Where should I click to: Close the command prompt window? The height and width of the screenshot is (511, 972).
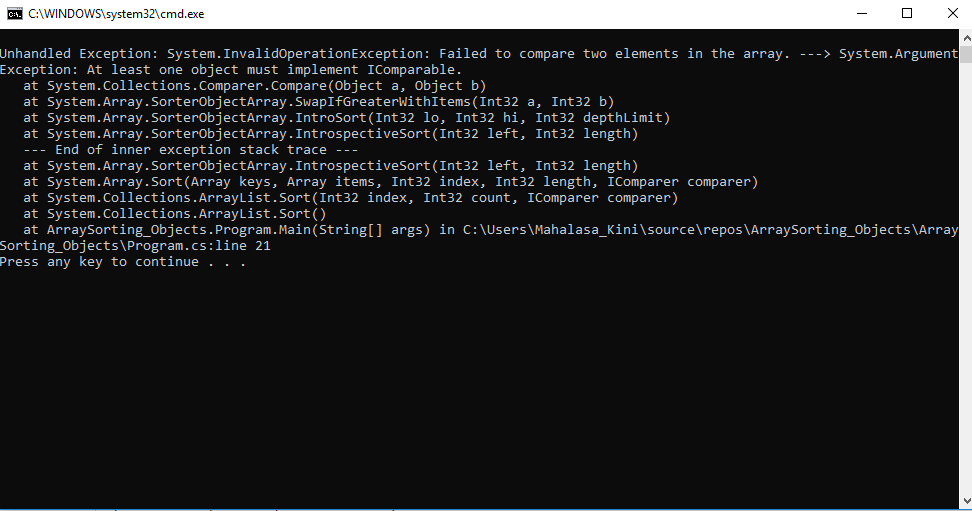pyautogui.click(x=953, y=14)
